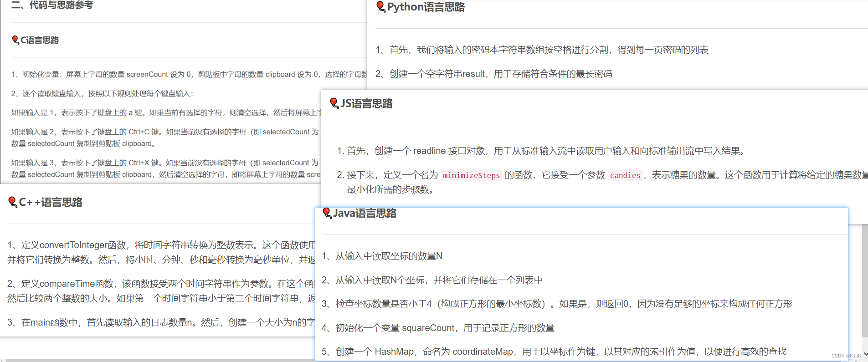Click the C step 1 line on 初始化变量 screenCount
The height and width of the screenshot is (362, 868).
coord(189,74)
